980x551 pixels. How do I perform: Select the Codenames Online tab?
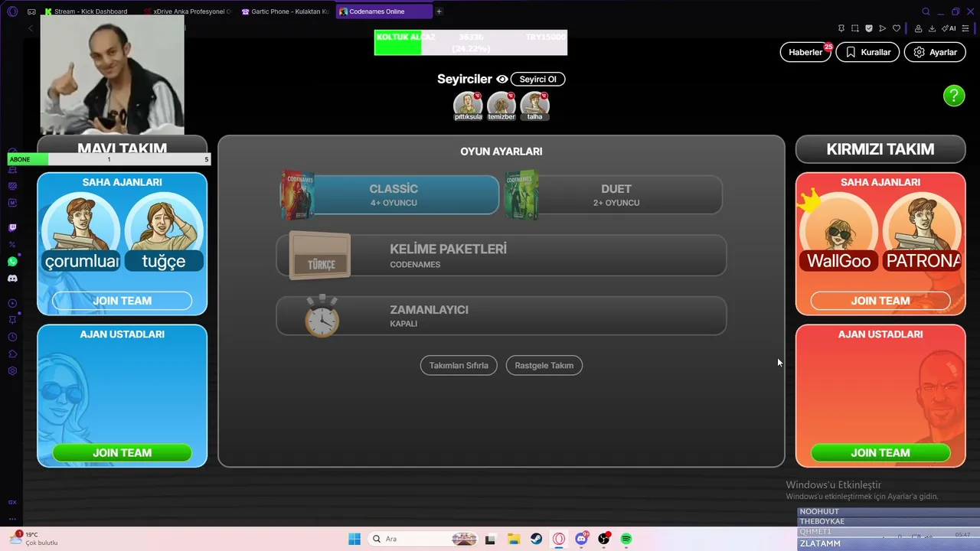(x=384, y=11)
